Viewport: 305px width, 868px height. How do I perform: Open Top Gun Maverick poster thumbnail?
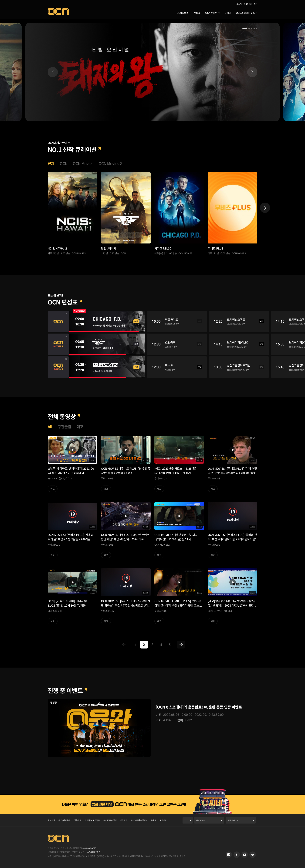(126, 208)
